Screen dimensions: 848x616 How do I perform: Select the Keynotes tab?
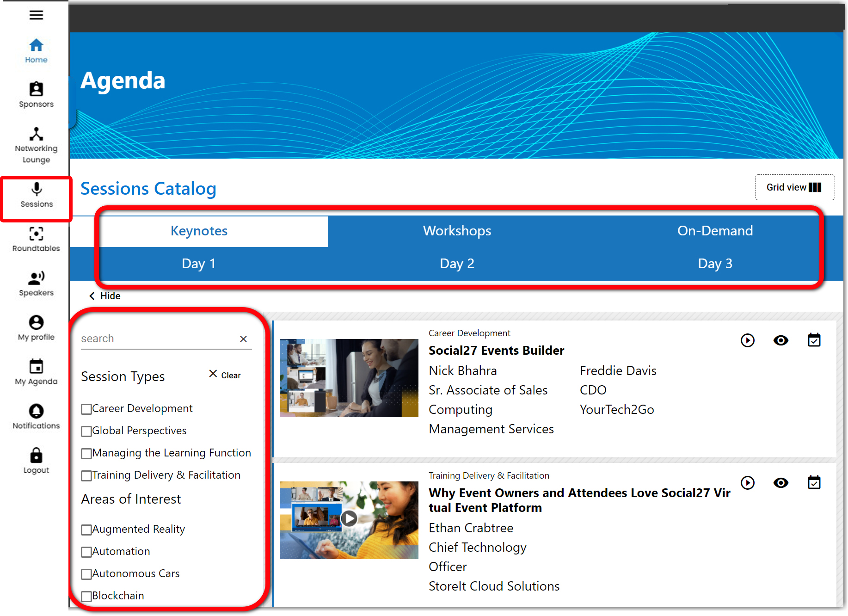pyautogui.click(x=199, y=231)
